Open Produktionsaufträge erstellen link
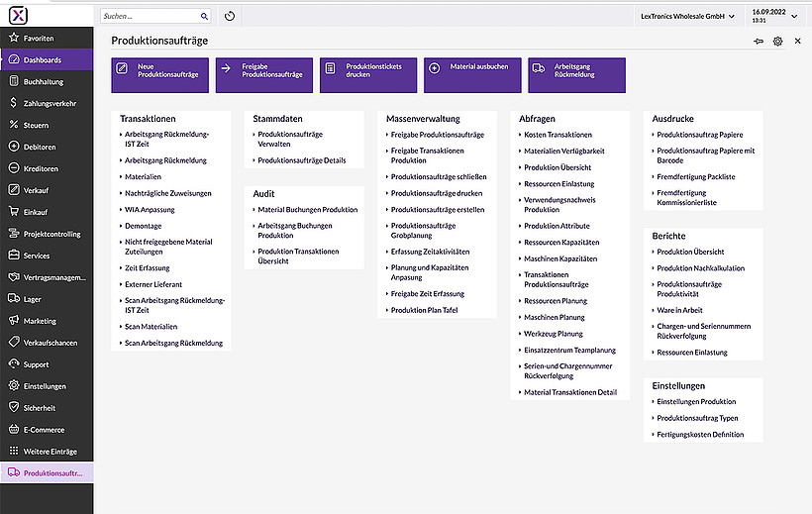This screenshot has width=812, height=514. (x=438, y=210)
